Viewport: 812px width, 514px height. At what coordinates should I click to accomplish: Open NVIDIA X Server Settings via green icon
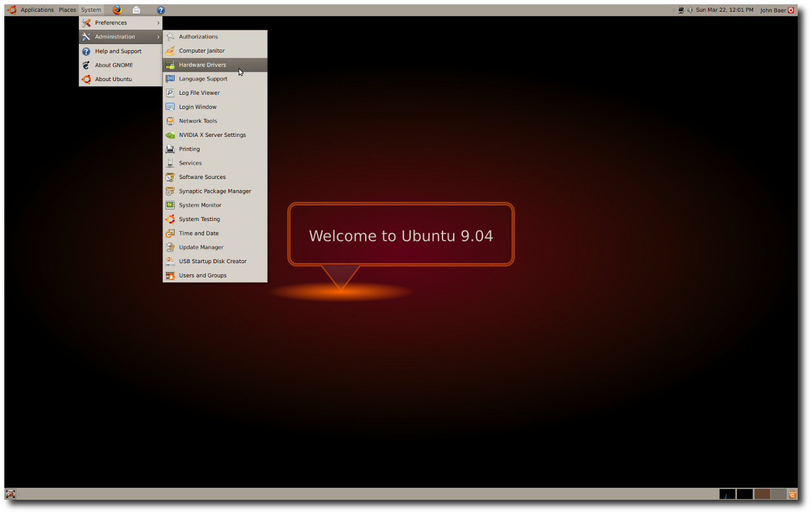click(x=170, y=135)
